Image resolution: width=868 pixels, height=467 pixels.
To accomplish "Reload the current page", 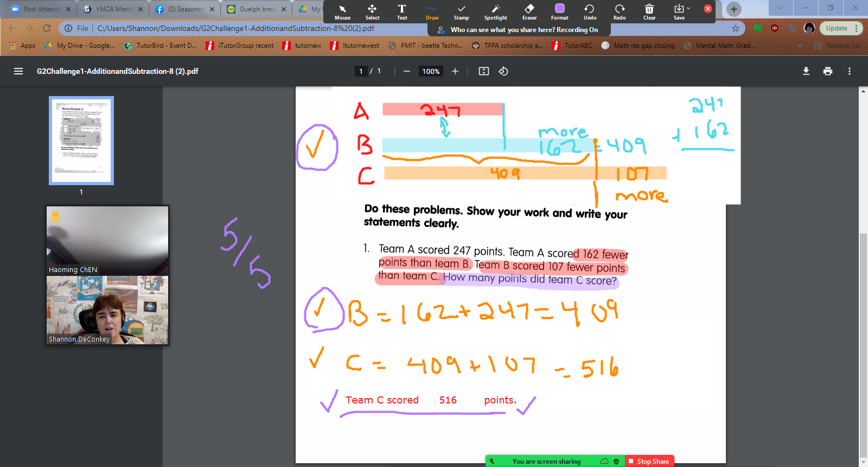I will pyautogui.click(x=47, y=28).
